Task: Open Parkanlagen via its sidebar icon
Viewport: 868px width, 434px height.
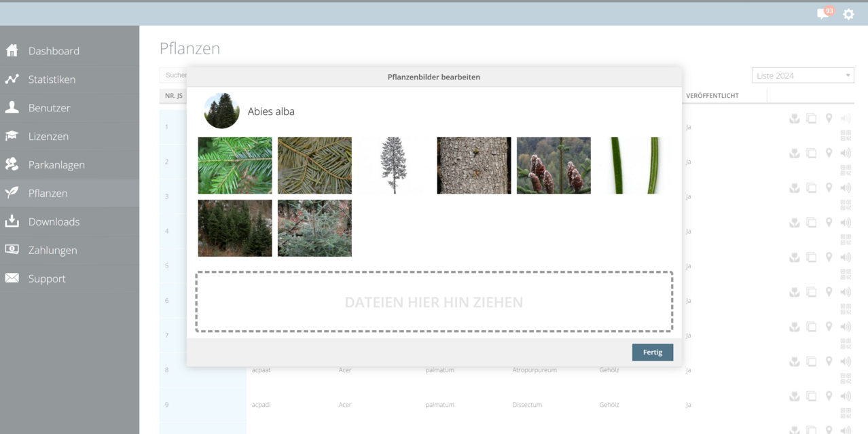Action: pos(12,164)
